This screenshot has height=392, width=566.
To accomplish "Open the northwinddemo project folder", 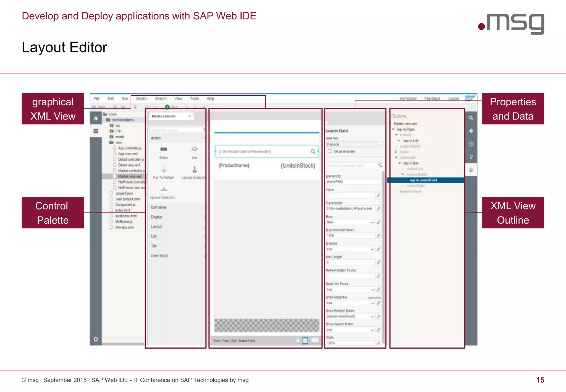I will coord(123,120).
